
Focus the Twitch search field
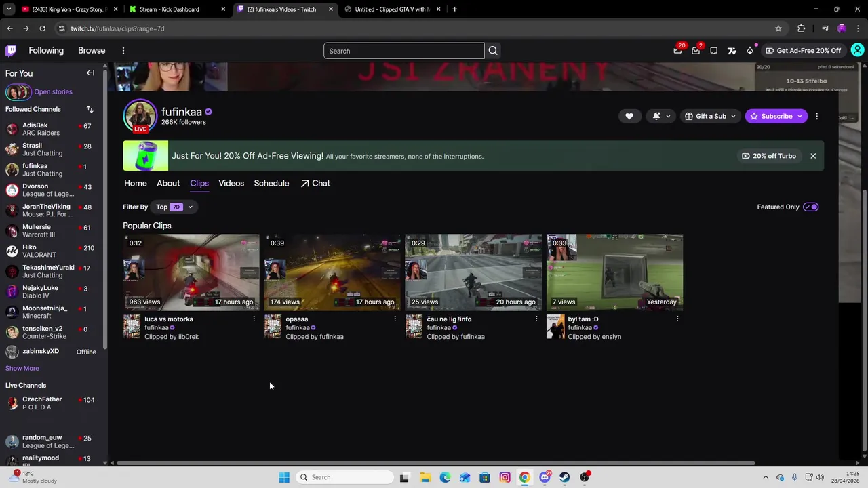(403, 51)
